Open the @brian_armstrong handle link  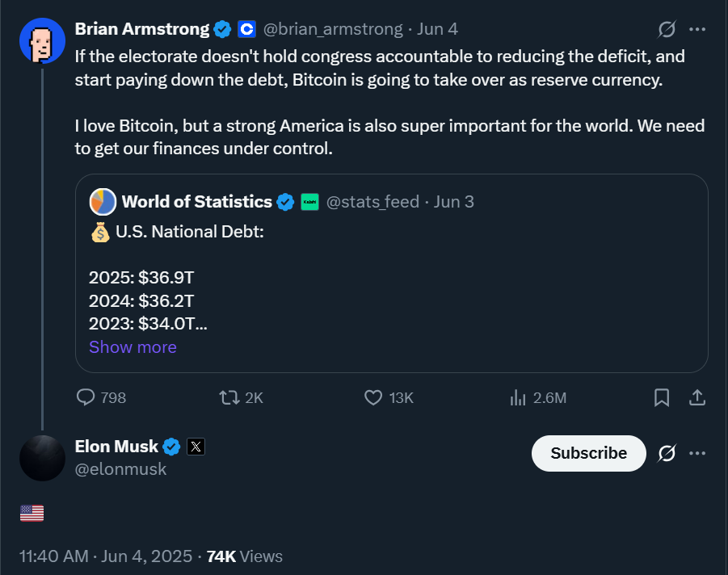(333, 29)
